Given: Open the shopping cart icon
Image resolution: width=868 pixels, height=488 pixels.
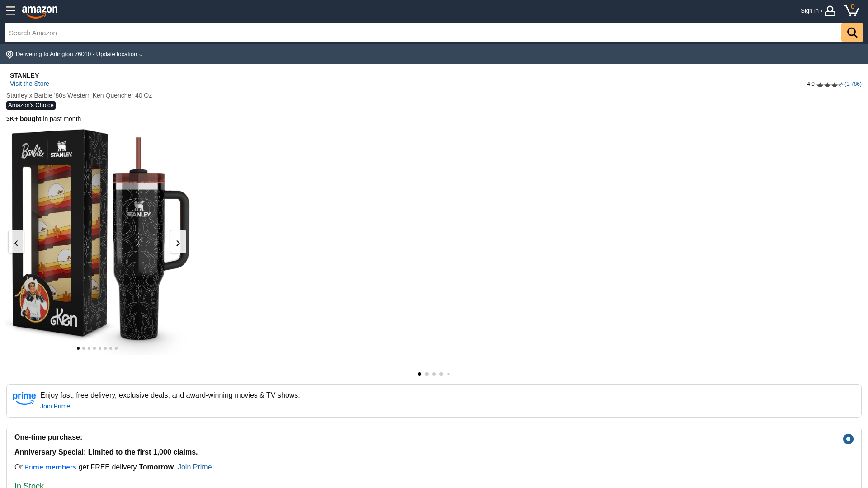Looking at the screenshot, I should coord(852,10).
